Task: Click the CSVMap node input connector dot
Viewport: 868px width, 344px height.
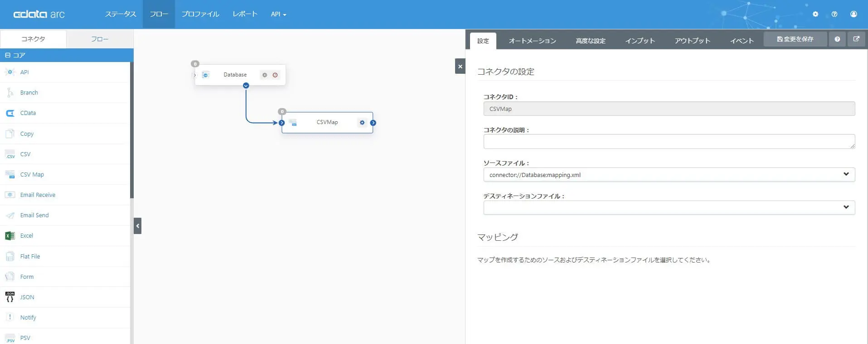Action: pyautogui.click(x=281, y=123)
